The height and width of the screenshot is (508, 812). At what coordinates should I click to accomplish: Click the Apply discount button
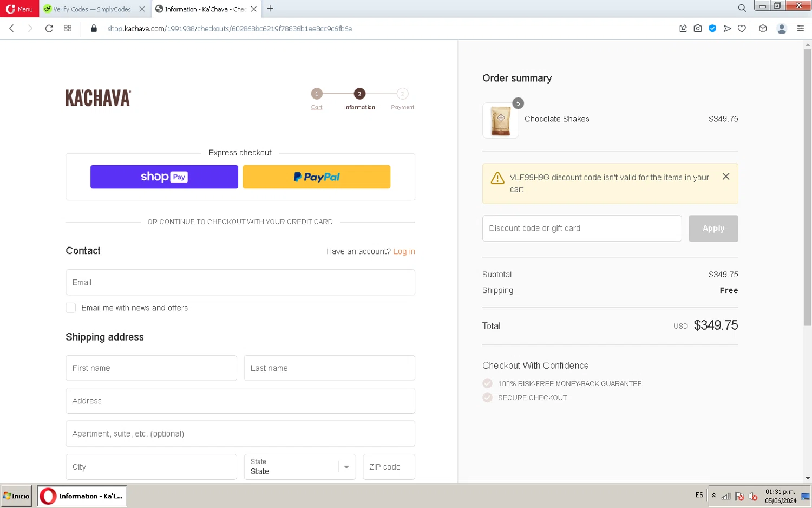[713, 229]
